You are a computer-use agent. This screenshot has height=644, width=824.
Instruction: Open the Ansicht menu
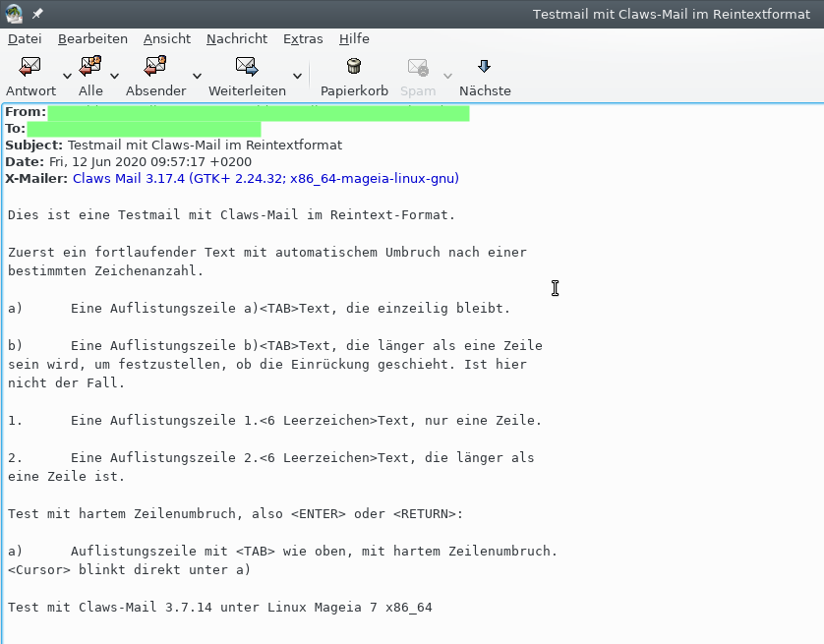[x=167, y=39]
